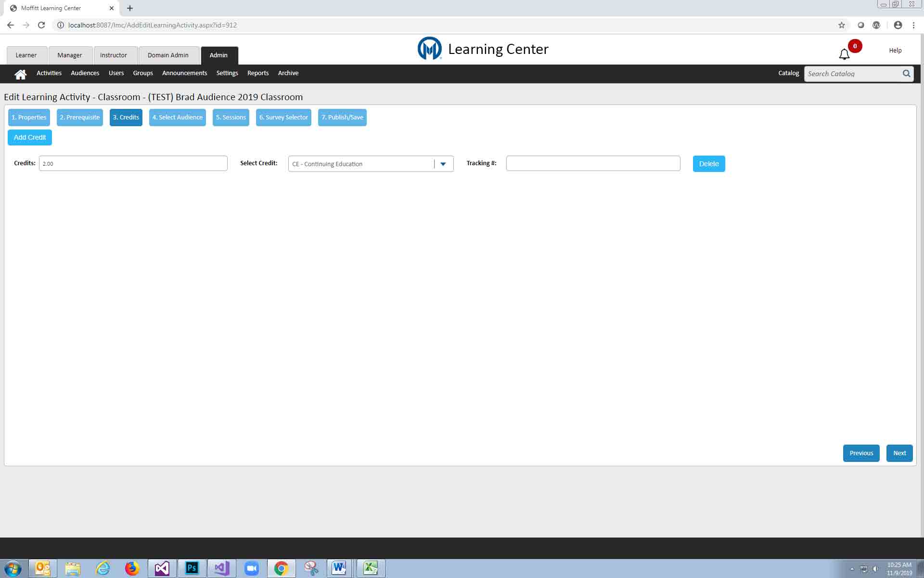The height and width of the screenshot is (578, 924).
Task: Expand the Select Credit dropdown arrow
Action: 443,164
